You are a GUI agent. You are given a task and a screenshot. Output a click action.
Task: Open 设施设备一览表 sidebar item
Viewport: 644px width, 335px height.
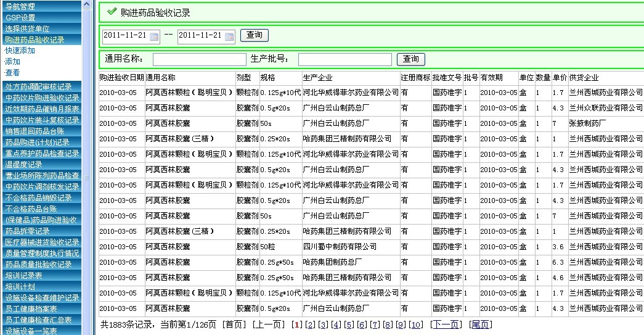(x=41, y=331)
